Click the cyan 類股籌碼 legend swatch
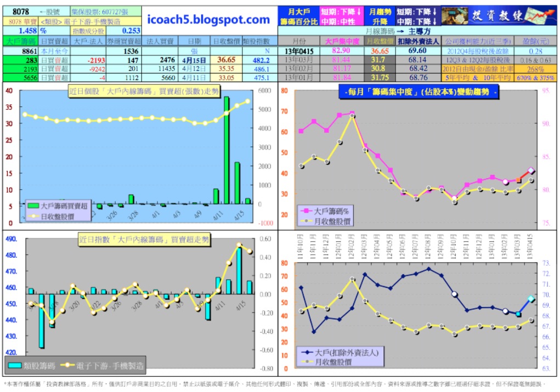Viewport: 560px width, 392px height. click(15, 365)
